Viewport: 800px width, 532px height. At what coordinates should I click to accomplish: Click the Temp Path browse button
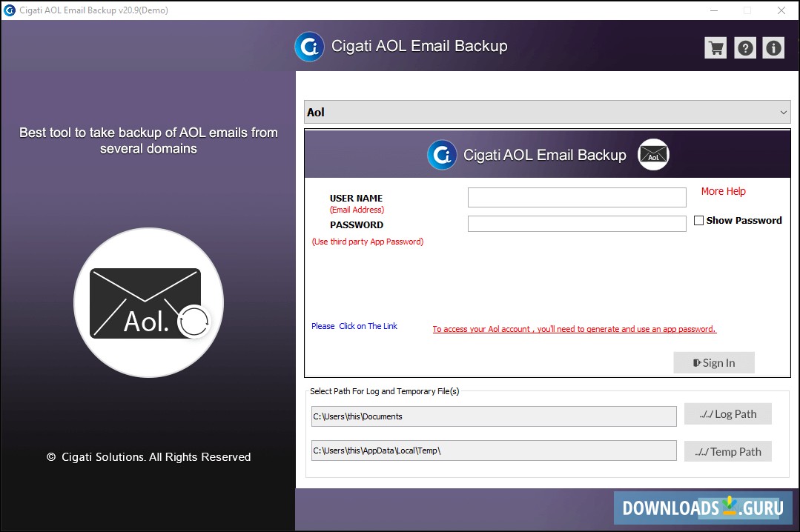(728, 451)
